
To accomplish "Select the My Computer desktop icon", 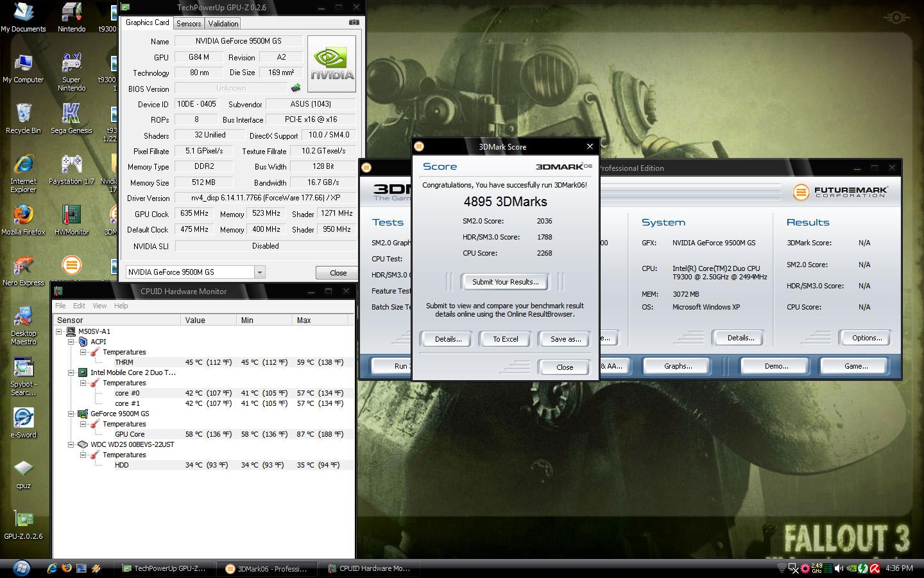I will coord(23,69).
